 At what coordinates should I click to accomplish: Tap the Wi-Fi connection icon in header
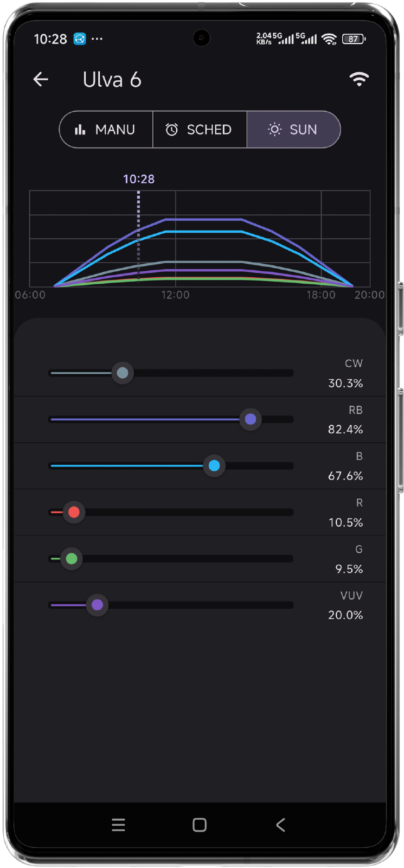(x=358, y=79)
